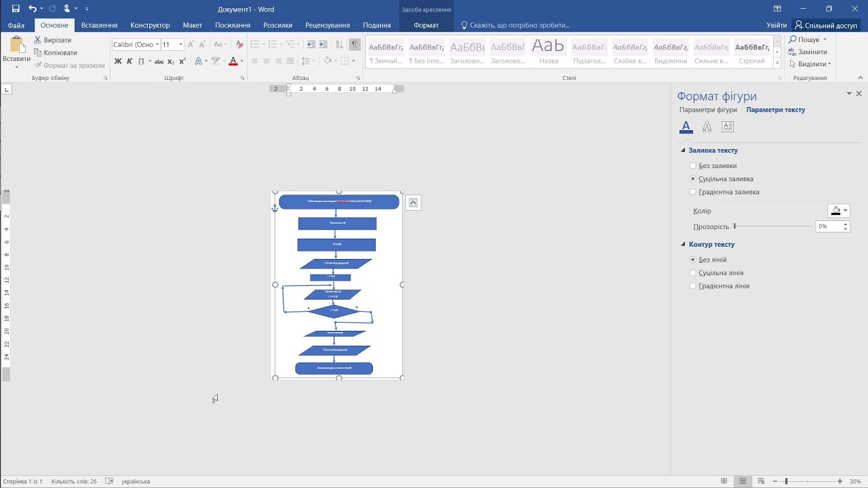The image size is (868, 488).
Task: Click the Tell me search box
Action: 515,25
